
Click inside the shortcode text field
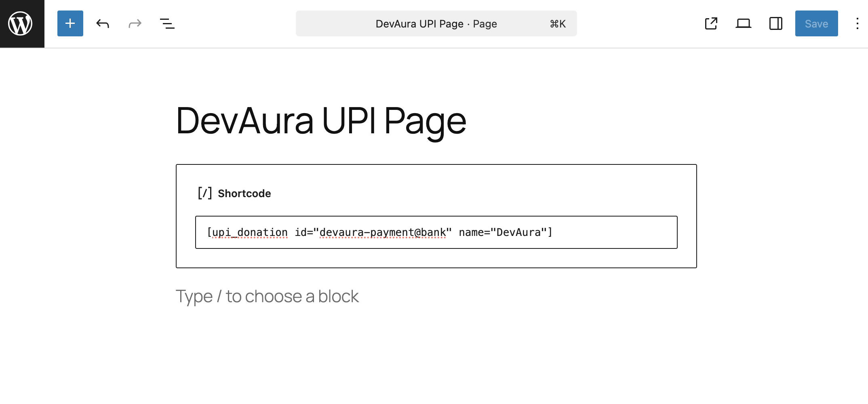pyautogui.click(x=606, y=232)
